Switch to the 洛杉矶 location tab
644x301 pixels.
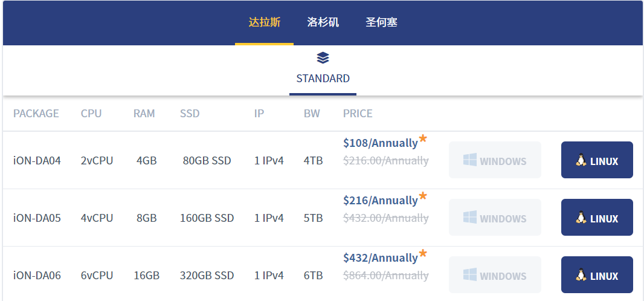coord(323,23)
